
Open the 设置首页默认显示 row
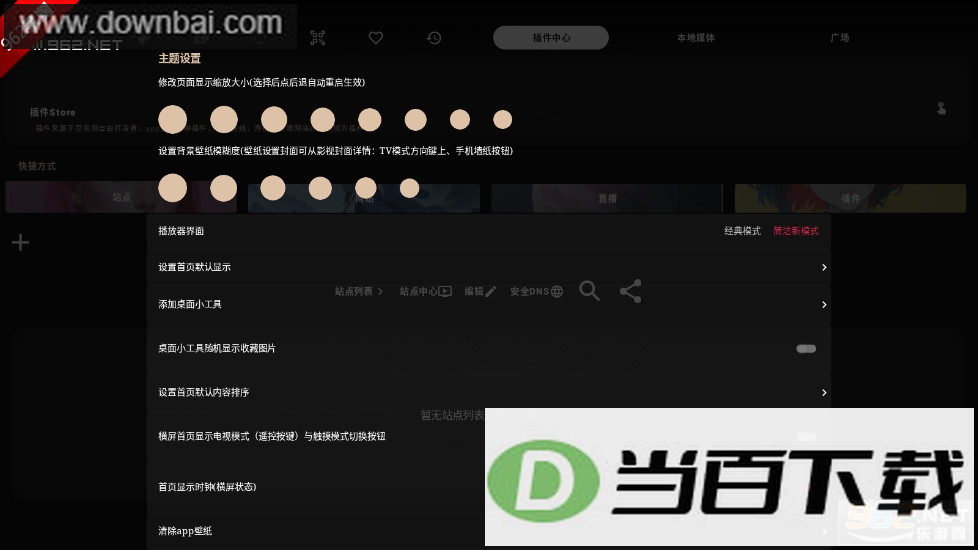[489, 268]
